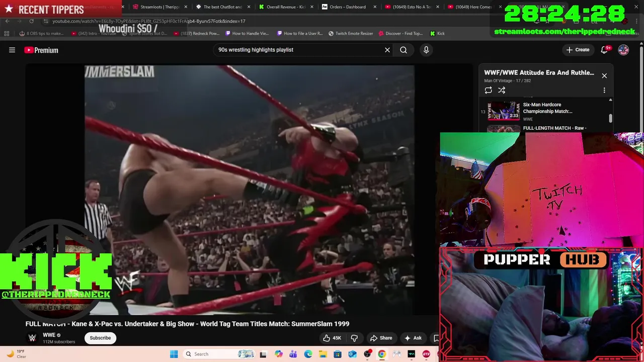This screenshot has height=362, width=644.
Task: Share the video
Action: pos(381,338)
